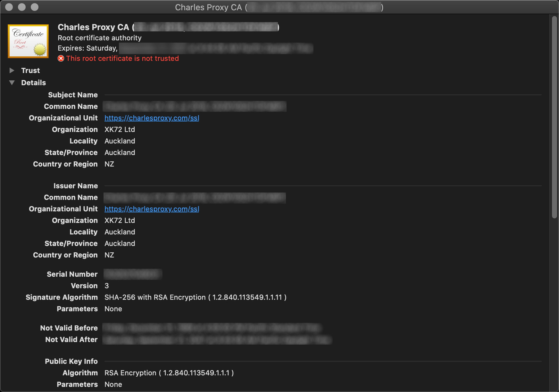Click 'This root certificate is not trusted' text
559x392 pixels.
tap(122, 58)
